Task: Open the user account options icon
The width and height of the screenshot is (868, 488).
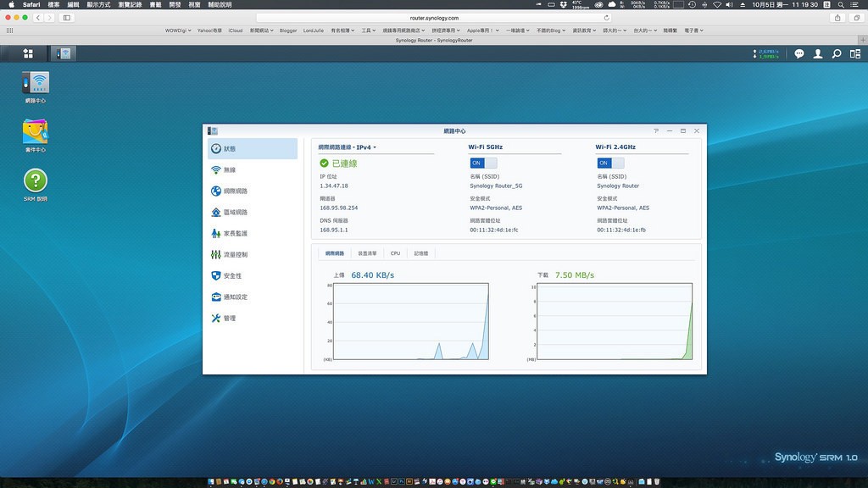Action: pyautogui.click(x=818, y=53)
